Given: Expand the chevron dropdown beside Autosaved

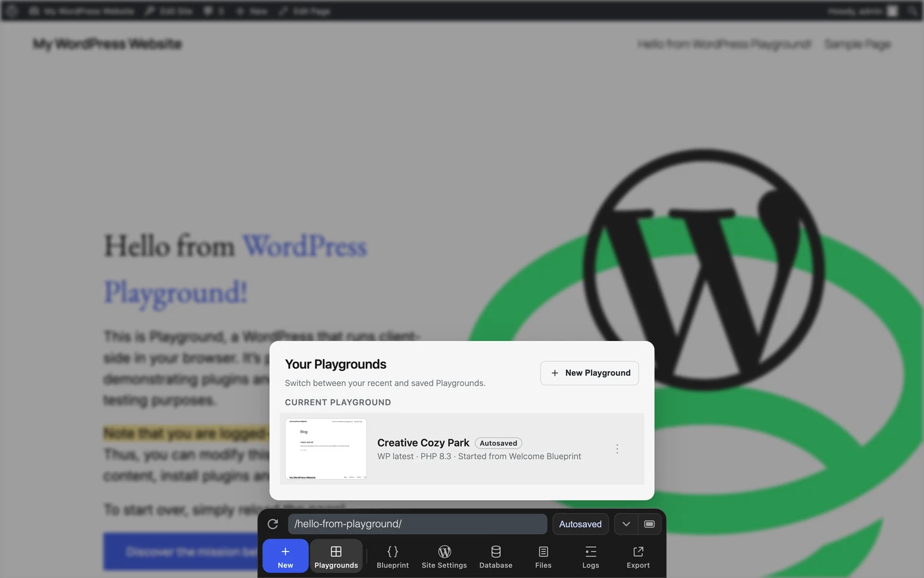Looking at the screenshot, I should pyautogui.click(x=626, y=524).
